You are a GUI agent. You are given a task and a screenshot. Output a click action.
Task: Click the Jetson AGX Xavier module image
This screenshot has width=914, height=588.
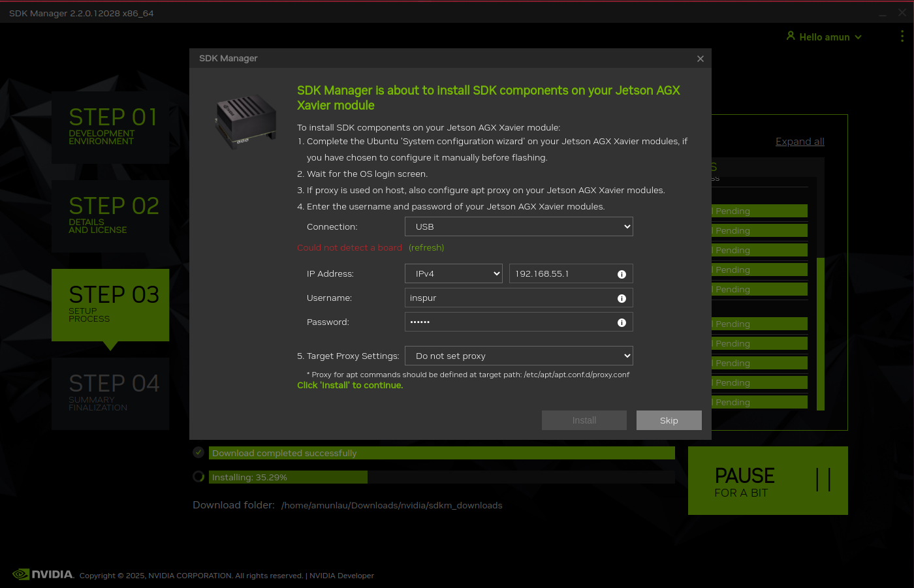pyautogui.click(x=245, y=121)
